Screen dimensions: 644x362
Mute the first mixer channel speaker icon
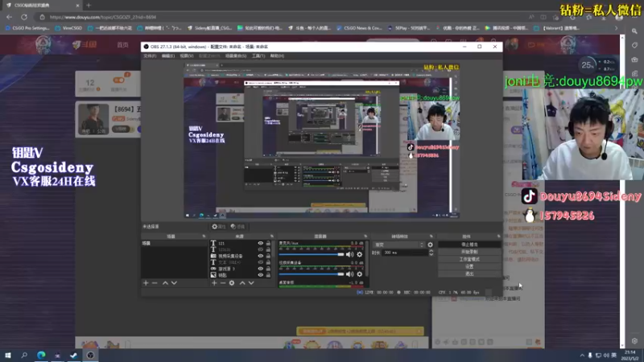[349, 254]
